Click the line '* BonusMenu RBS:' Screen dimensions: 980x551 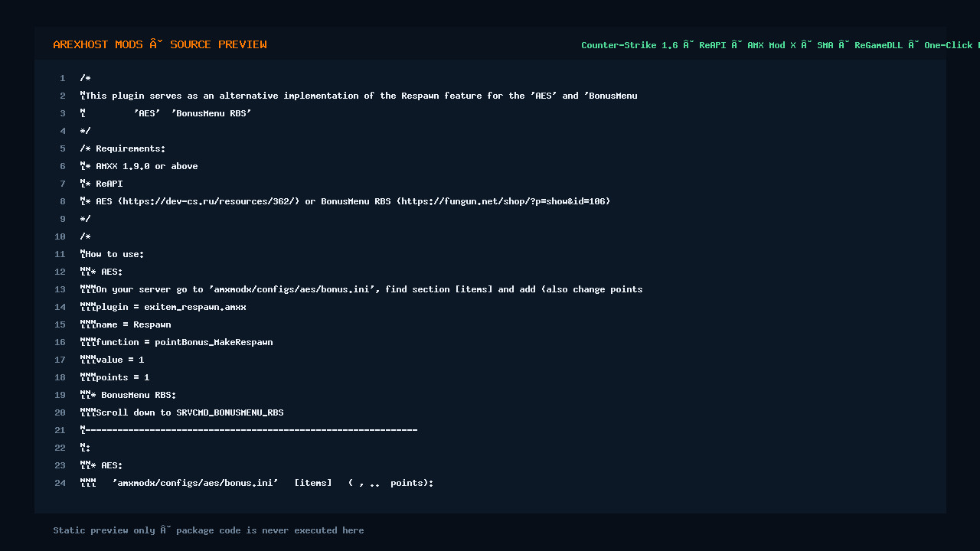[x=128, y=395]
